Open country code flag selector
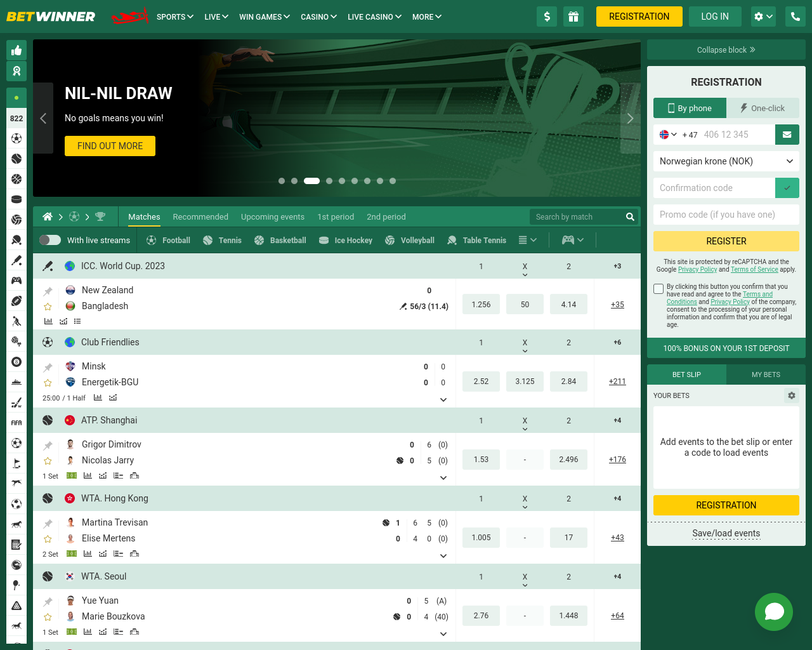Viewport: 812px width, 650px height. pos(668,135)
